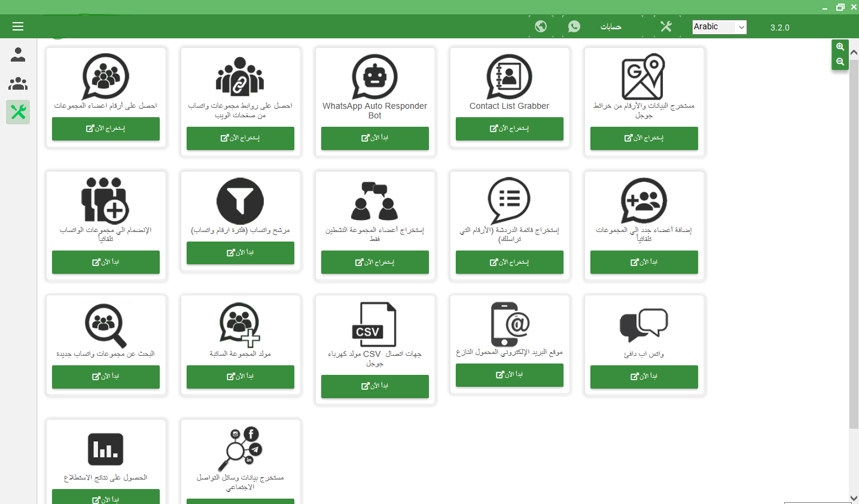Open the hamburger menu
Viewport: 859px width, 504px height.
[18, 26]
